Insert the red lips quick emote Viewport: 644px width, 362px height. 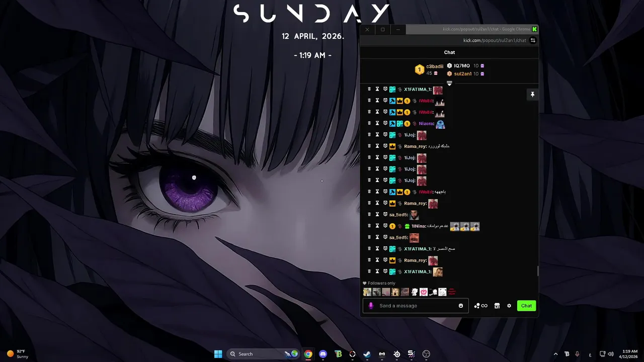point(451,292)
